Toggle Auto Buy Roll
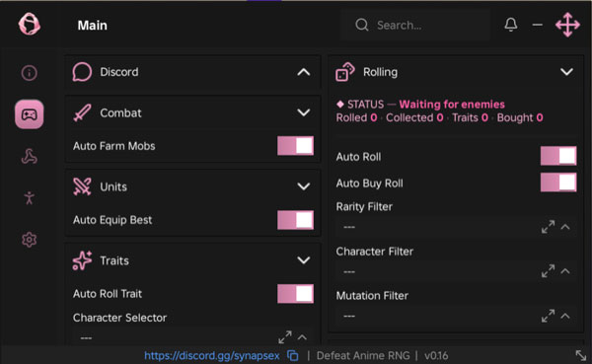592x364 pixels. pyautogui.click(x=558, y=182)
